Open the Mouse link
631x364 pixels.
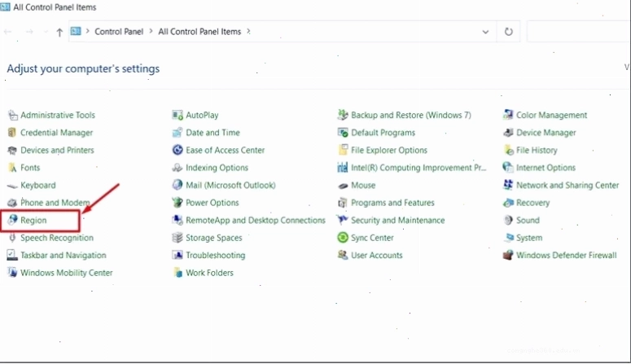[x=363, y=185]
